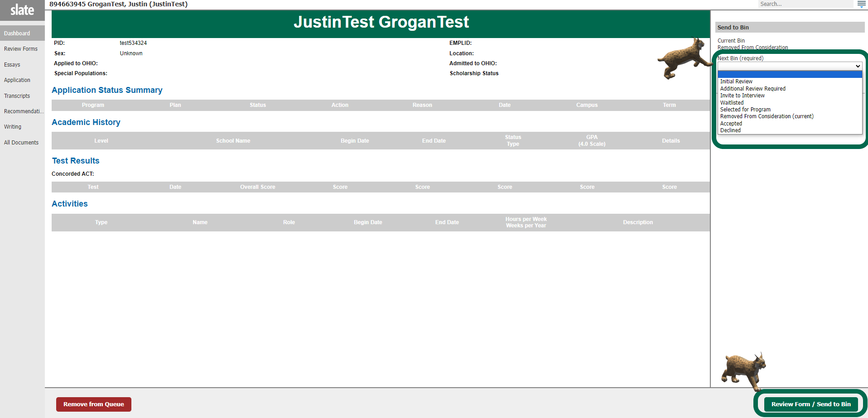The image size is (868, 418).
Task: Click the Campus column header
Action: click(587, 105)
